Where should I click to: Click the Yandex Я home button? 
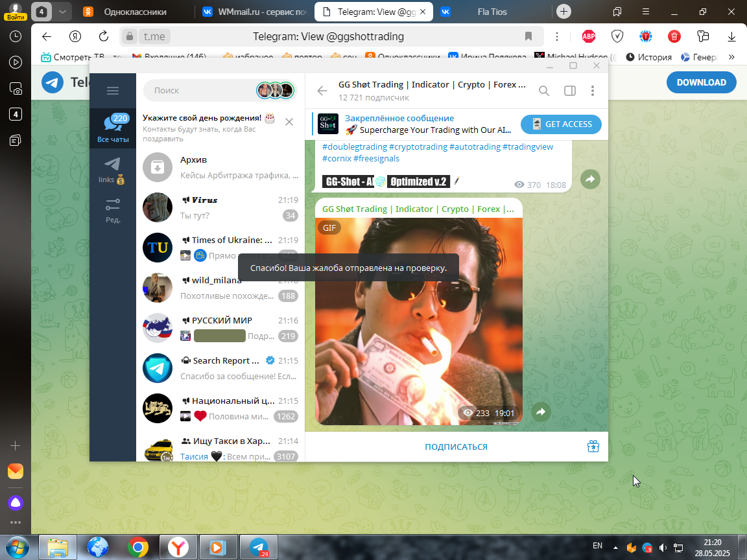coord(75,36)
